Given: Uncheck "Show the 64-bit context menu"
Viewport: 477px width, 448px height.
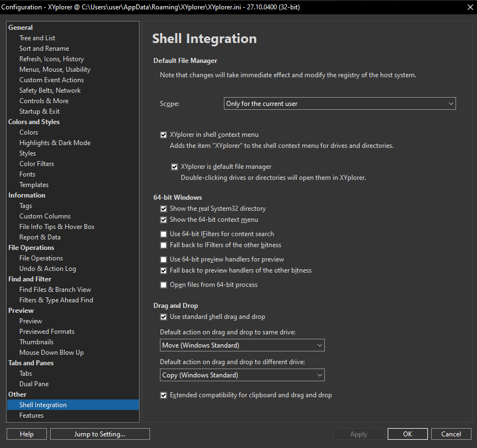Looking at the screenshot, I should coord(163,219).
